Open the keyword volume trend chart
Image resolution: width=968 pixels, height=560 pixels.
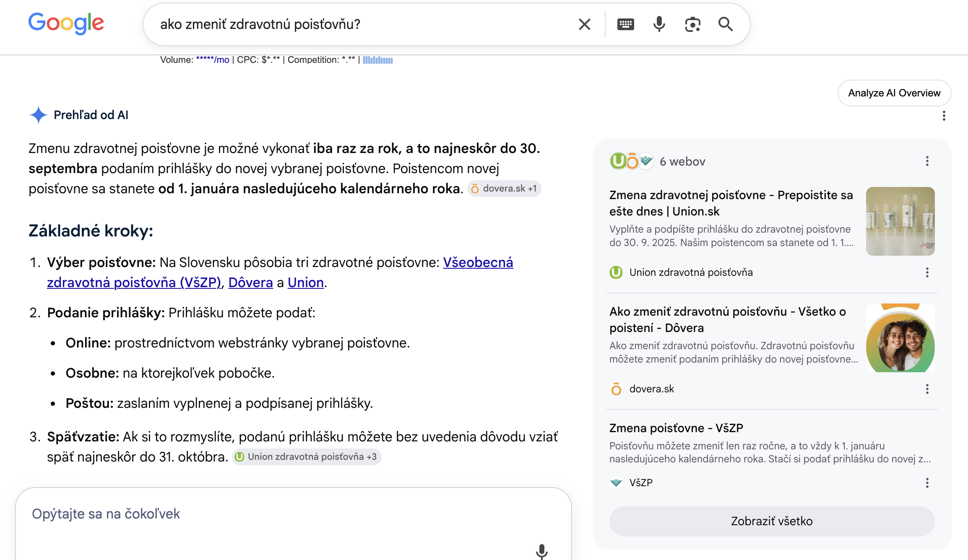(x=378, y=60)
